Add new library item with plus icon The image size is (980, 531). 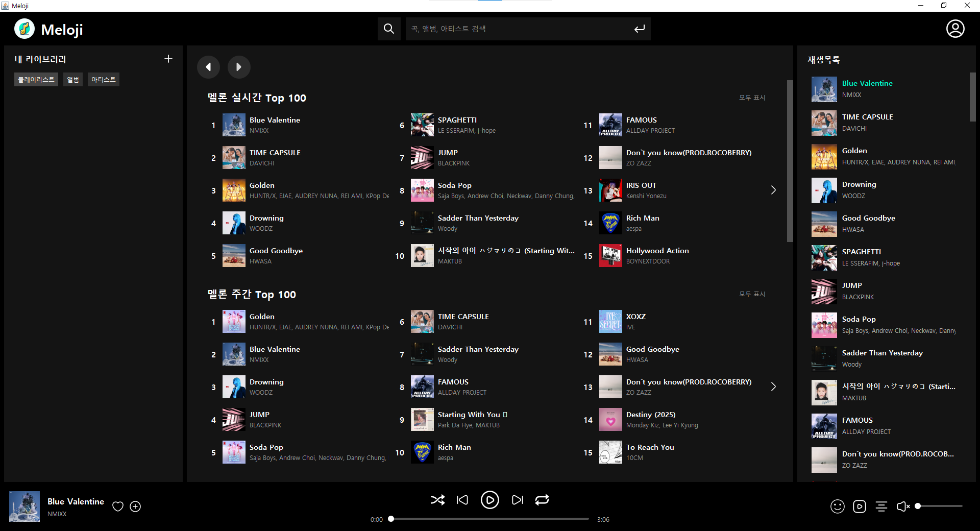[168, 59]
